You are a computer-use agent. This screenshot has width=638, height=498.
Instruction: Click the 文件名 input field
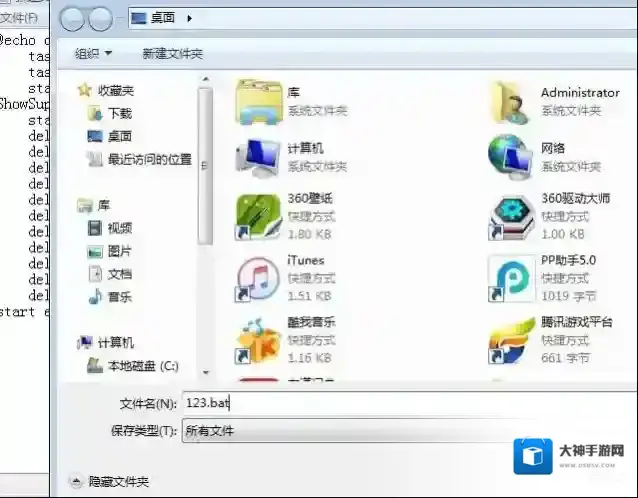pos(410,403)
